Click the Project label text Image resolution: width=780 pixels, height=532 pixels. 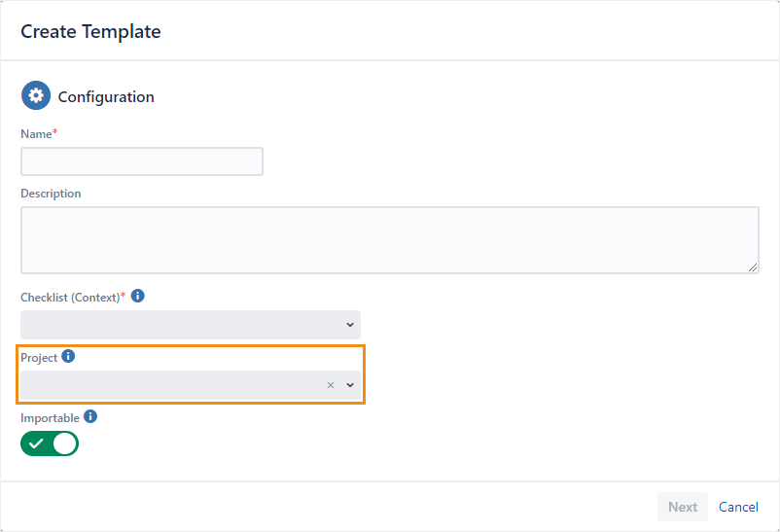[x=39, y=358]
